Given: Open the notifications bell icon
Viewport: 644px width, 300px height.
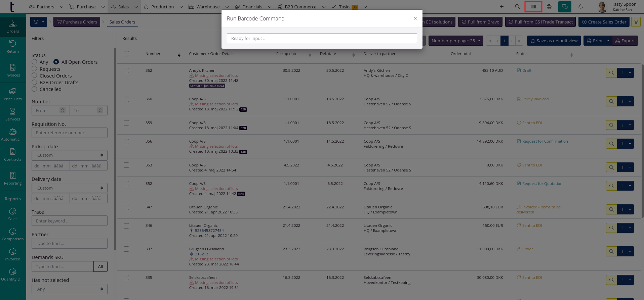Looking at the screenshot, I should tap(580, 7).
